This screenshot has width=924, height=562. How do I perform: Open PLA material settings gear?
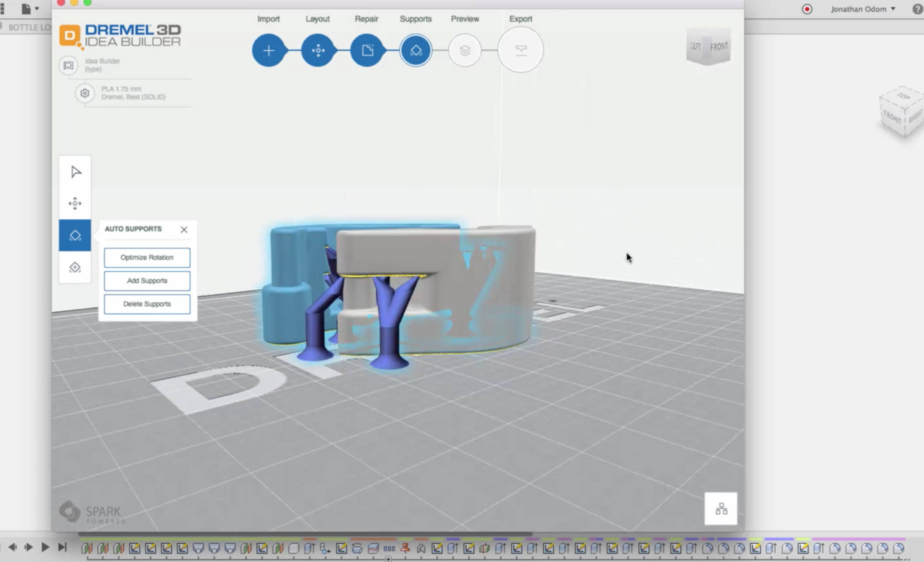click(x=85, y=93)
